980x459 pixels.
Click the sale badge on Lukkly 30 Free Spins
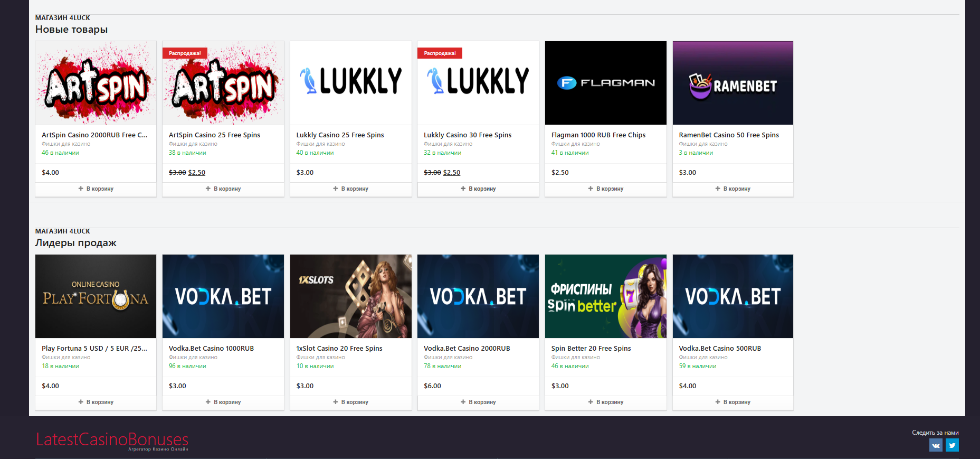click(440, 53)
